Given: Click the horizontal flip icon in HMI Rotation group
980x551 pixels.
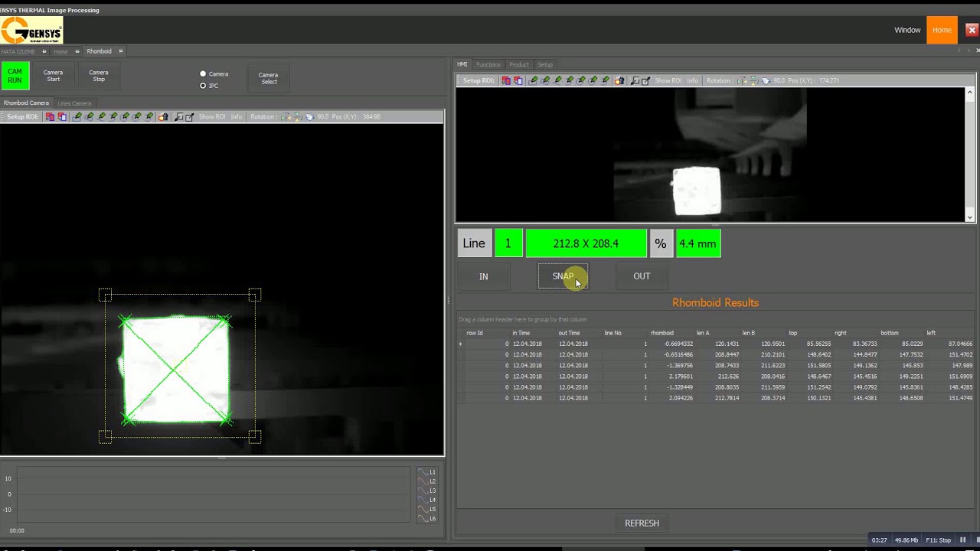Looking at the screenshot, I should (x=743, y=80).
